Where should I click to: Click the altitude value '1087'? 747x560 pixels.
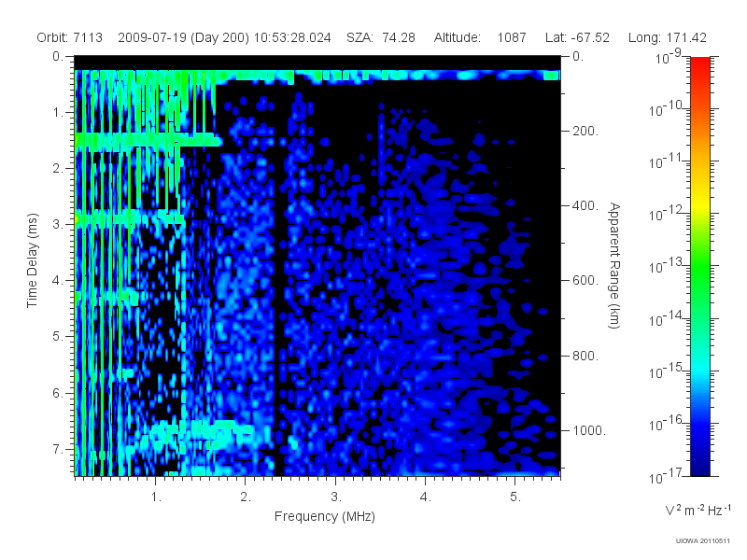pyautogui.click(x=512, y=37)
